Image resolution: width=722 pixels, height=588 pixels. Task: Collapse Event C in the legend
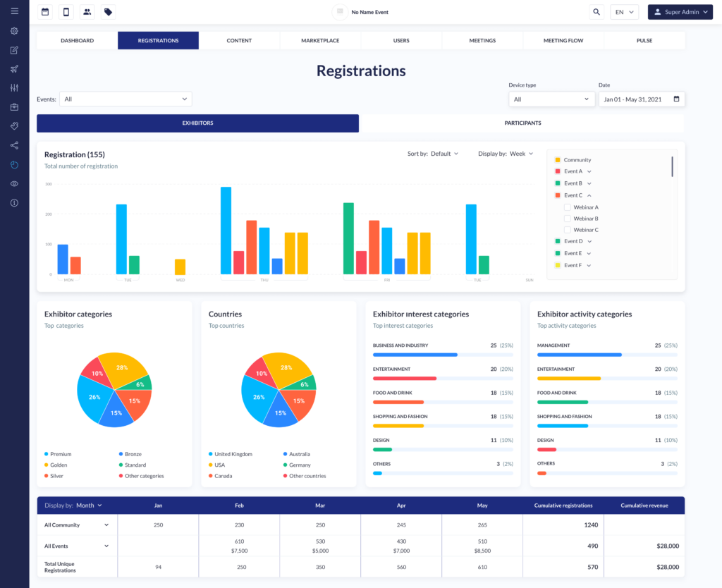pos(589,195)
